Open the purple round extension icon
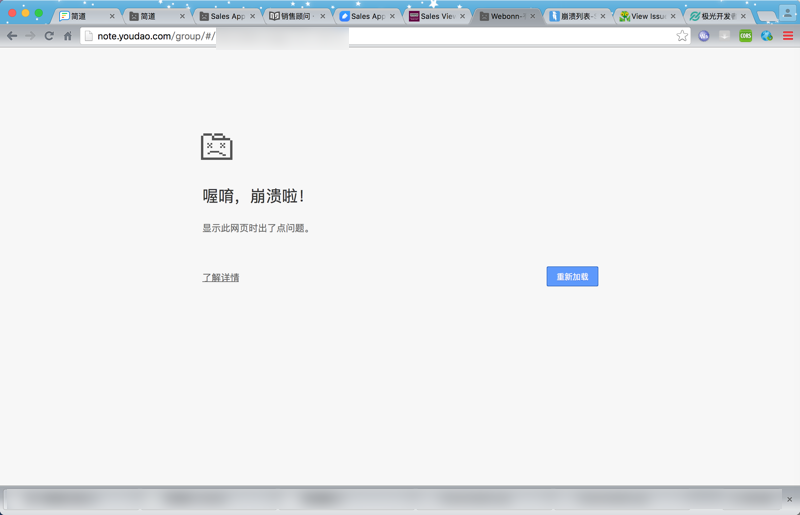 click(704, 36)
